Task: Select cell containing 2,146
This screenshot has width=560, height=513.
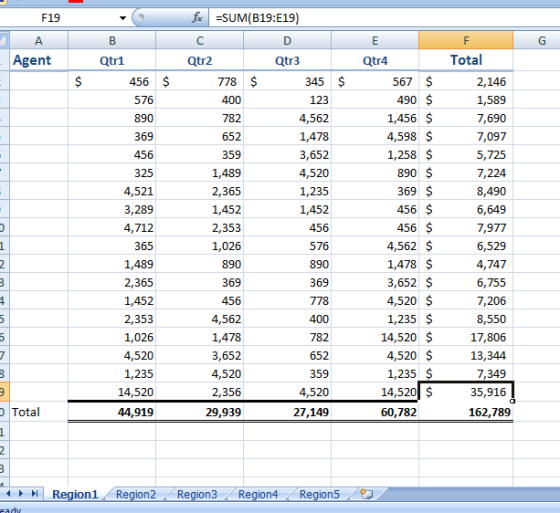Action: click(x=466, y=81)
